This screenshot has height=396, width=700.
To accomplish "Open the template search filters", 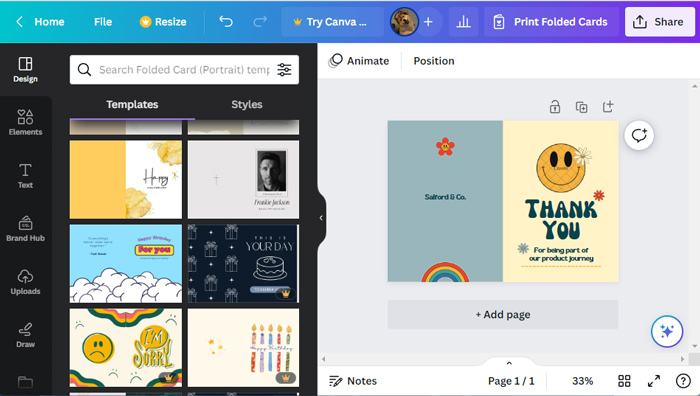I will (x=284, y=70).
